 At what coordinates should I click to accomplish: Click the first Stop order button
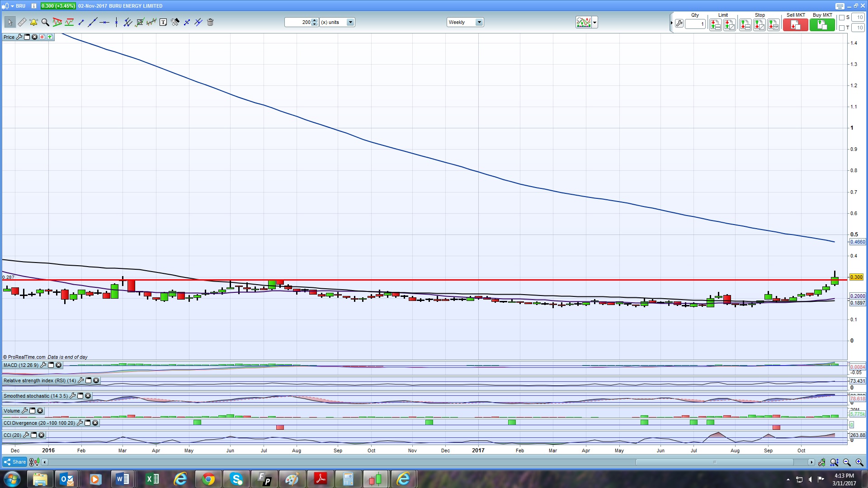pyautogui.click(x=745, y=24)
